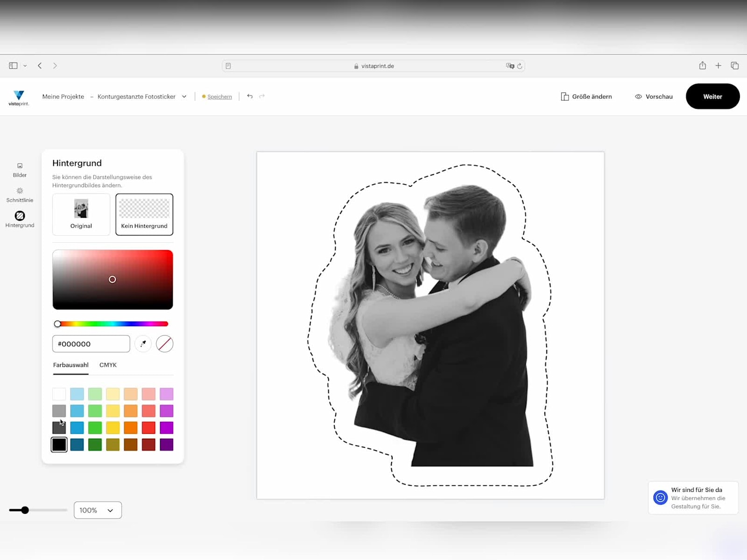747x560 pixels.
Task: Click the no-color slash icon
Action: click(x=164, y=344)
